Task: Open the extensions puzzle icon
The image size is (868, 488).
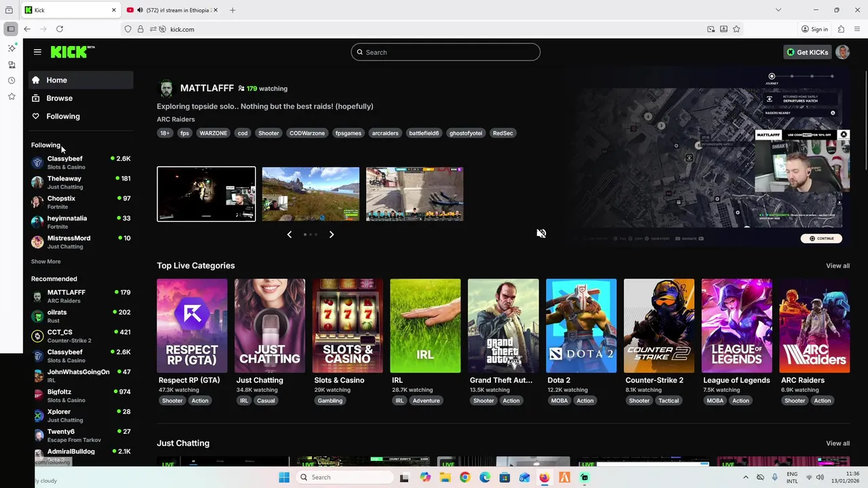Action: click(841, 29)
